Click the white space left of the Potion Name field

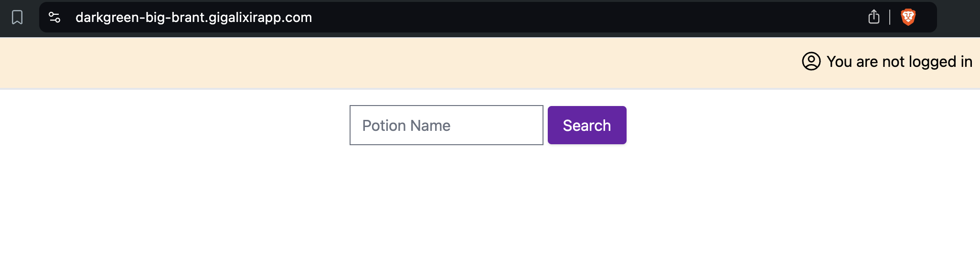(174, 125)
